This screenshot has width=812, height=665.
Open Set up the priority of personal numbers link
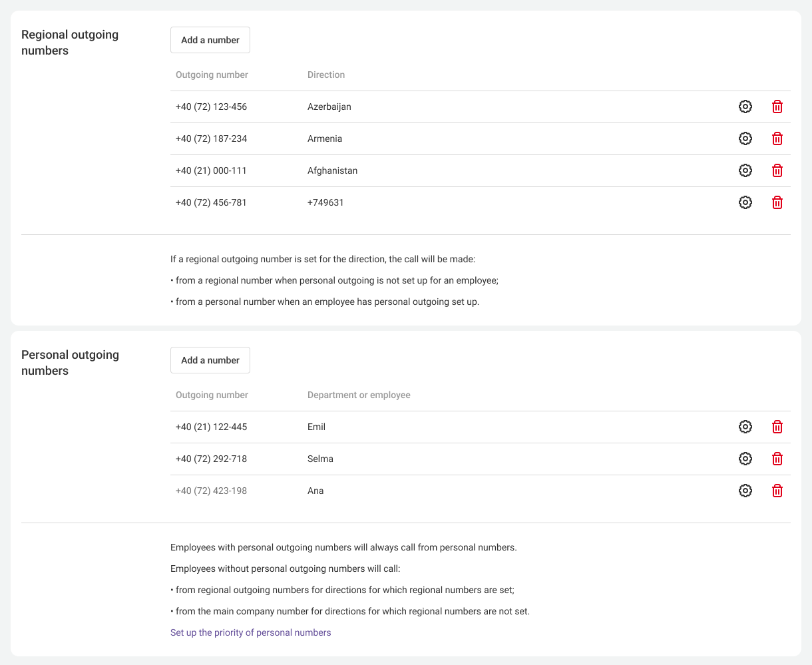(x=250, y=632)
